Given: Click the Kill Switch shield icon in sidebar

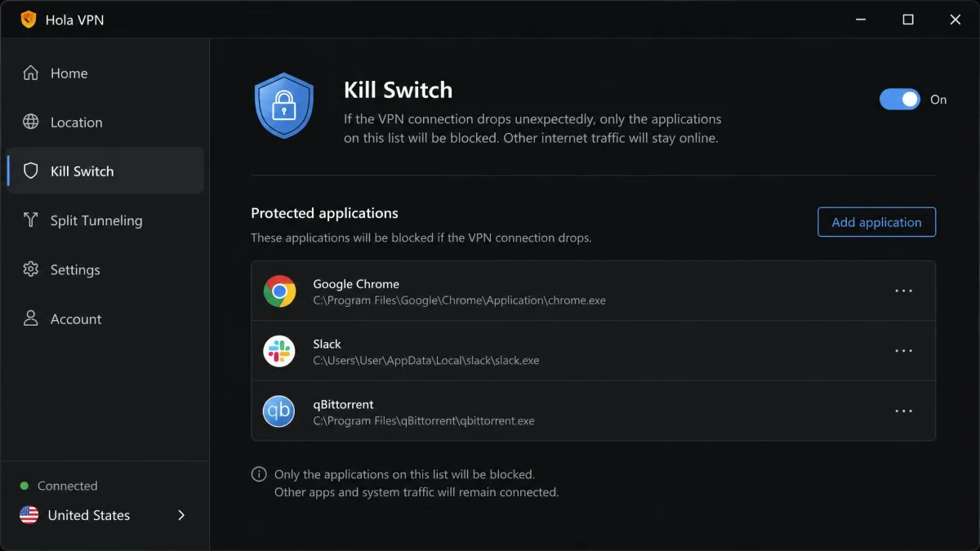Looking at the screenshot, I should tap(31, 171).
